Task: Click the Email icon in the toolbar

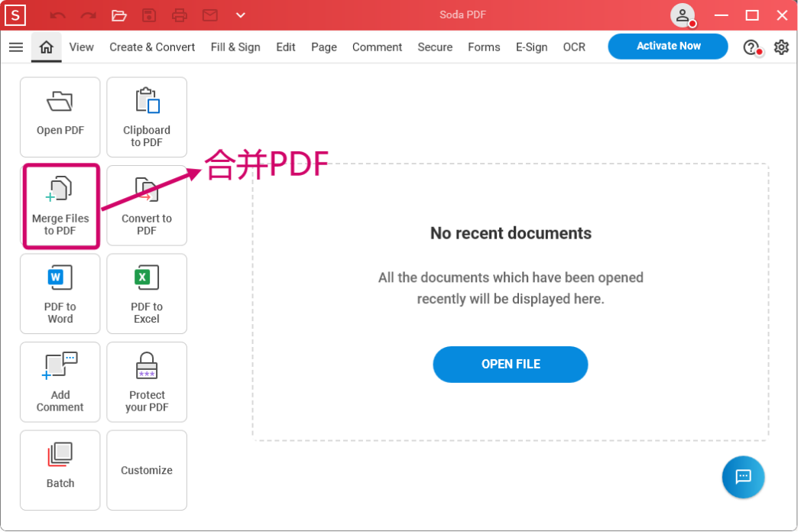Action: (210, 15)
